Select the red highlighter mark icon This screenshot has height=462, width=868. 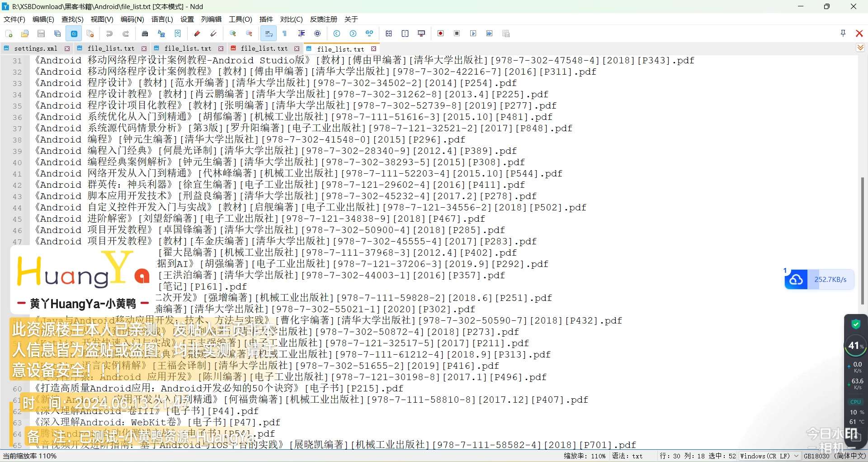pyautogui.click(x=197, y=33)
